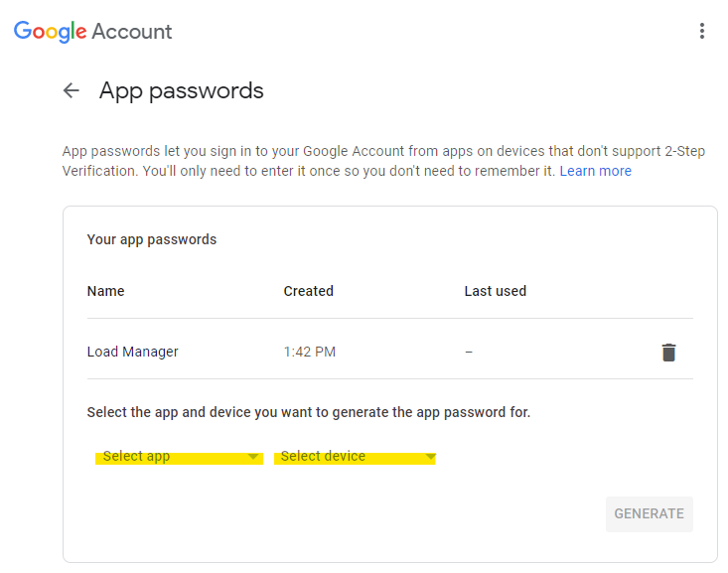Click the Last used dash for Load Manager
The image size is (728, 573).
coord(469,353)
